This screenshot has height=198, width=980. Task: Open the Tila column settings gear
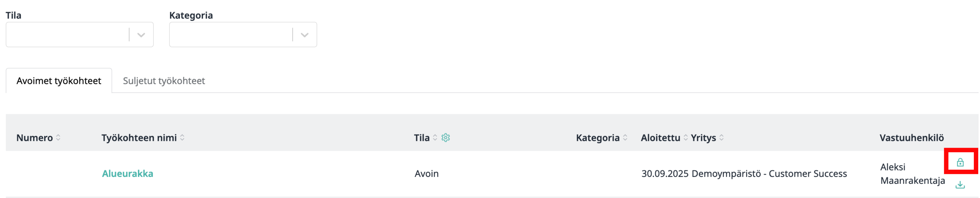446,138
